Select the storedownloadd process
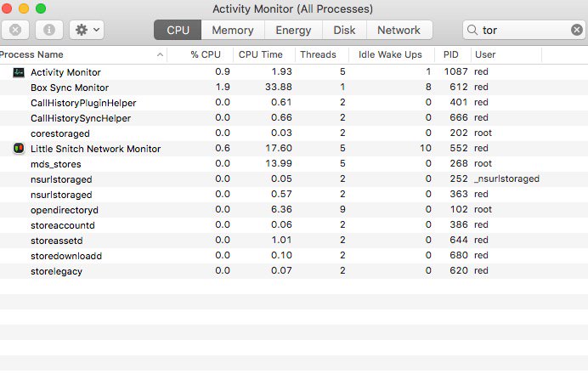The image size is (588, 374). click(x=66, y=256)
